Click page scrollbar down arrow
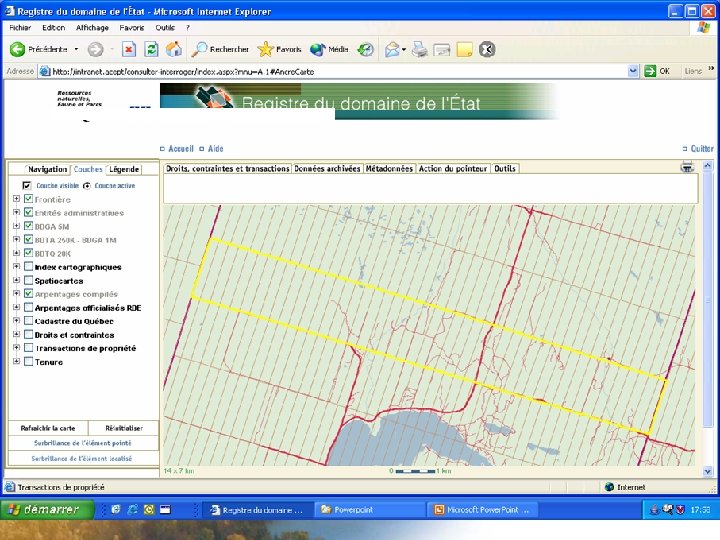The image size is (720, 540). click(x=708, y=471)
